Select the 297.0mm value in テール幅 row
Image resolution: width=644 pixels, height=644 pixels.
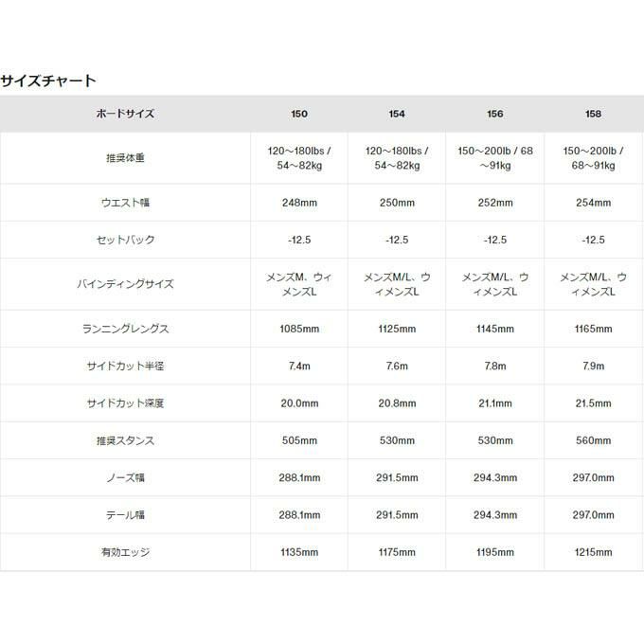593,515
